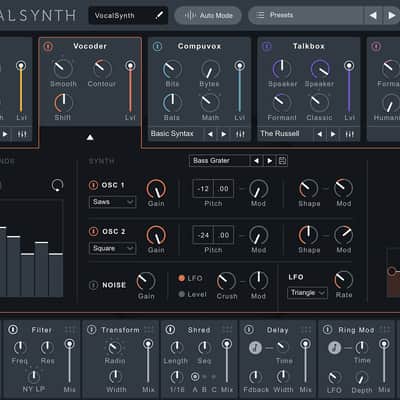Click the Shred module drag handle dots
The image size is (400, 400).
[x=227, y=330]
